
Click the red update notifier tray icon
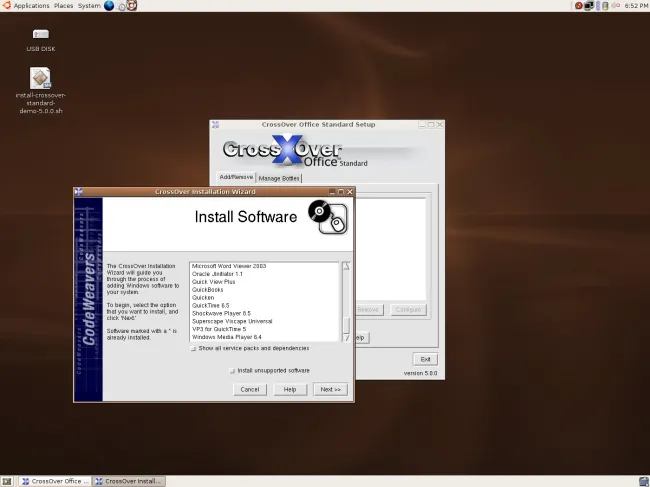tap(579, 6)
